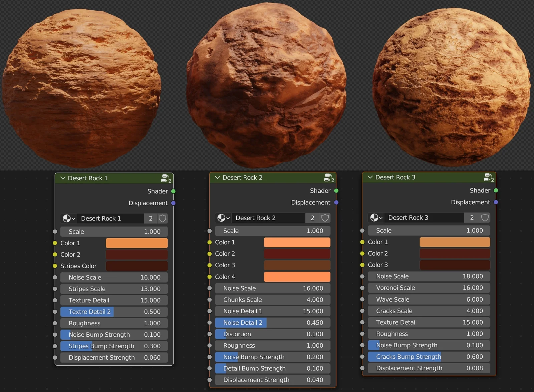
Task: Click the 2 users count button on Desert Rock 1
Action: [x=151, y=219]
